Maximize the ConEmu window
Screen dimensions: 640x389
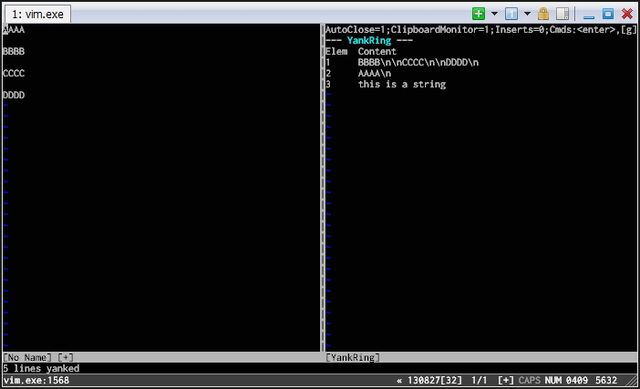(x=608, y=13)
